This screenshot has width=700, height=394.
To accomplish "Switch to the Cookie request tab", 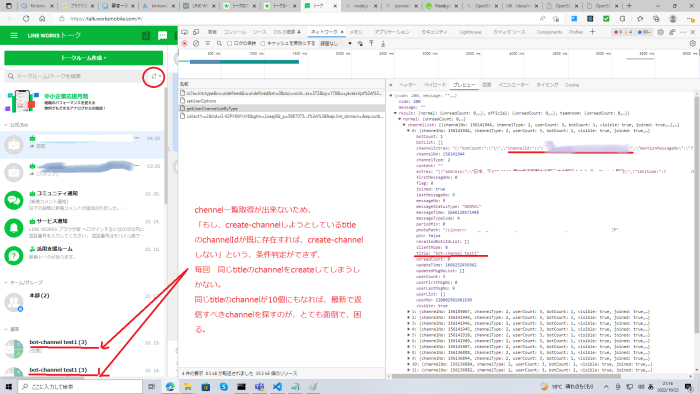I will coord(572,85).
